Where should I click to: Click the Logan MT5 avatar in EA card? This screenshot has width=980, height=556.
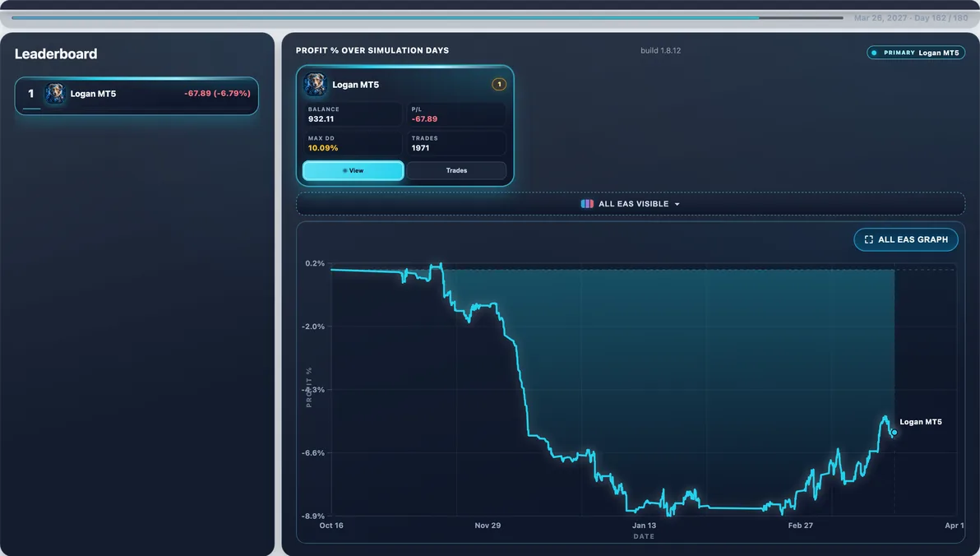315,85
